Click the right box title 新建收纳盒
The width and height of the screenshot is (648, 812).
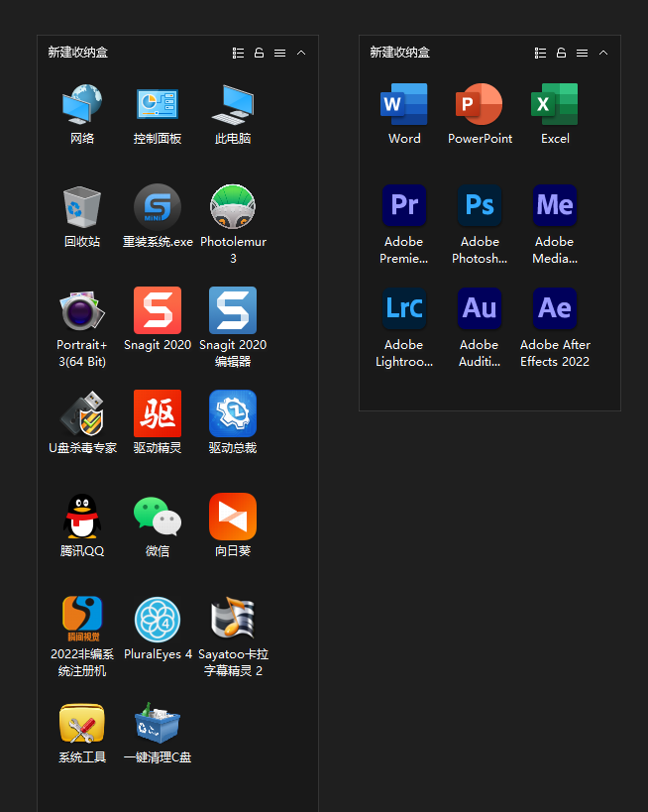tap(399, 53)
